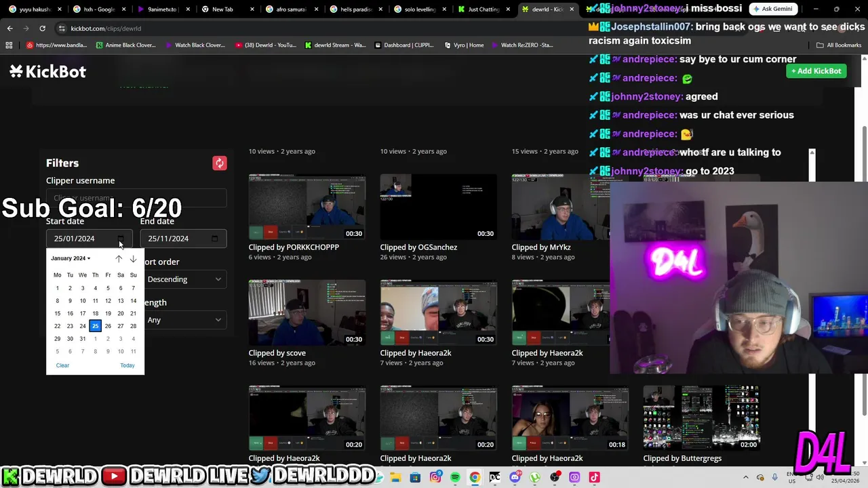Open the dewrld Stream bookmark
This screenshot has height=488, width=868.
tap(335, 45)
